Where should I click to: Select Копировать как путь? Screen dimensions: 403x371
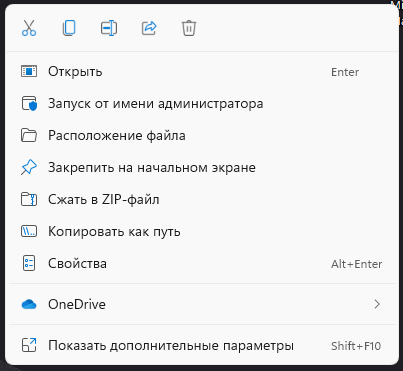tap(202, 232)
